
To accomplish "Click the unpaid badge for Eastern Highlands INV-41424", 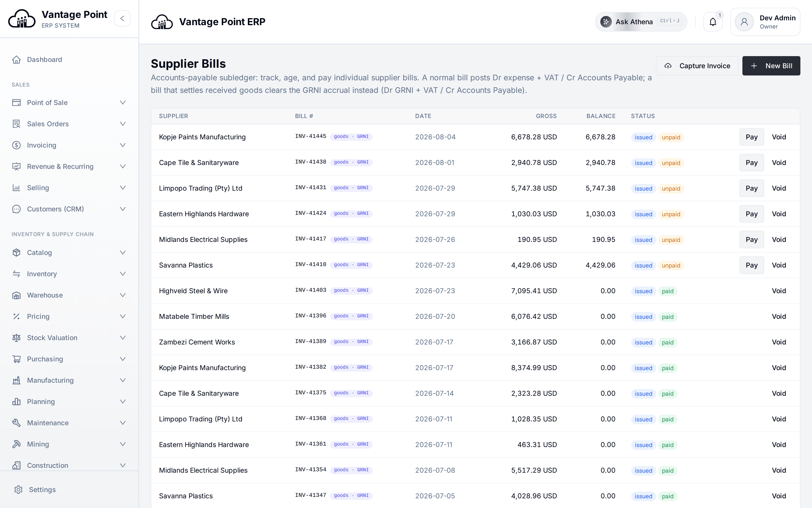I will point(671,214).
